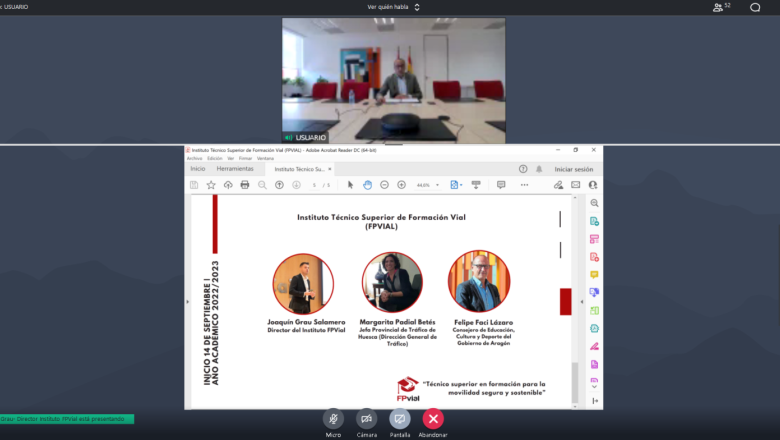Open the participants list icon

[720, 7]
